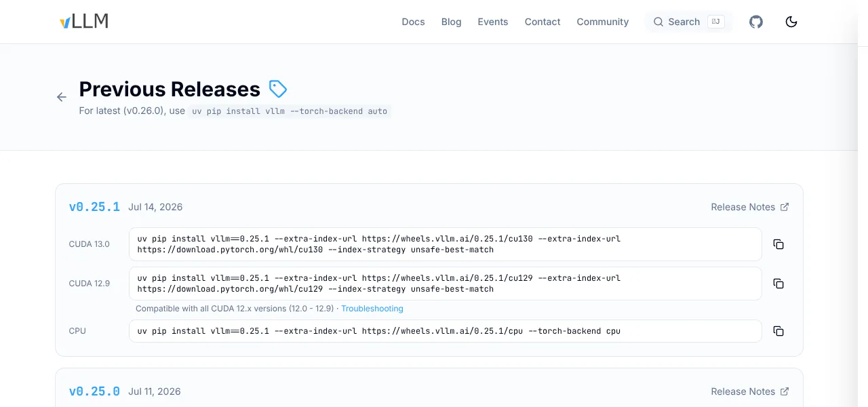868x407 pixels.
Task: Open the Events menu item
Action: point(493,22)
